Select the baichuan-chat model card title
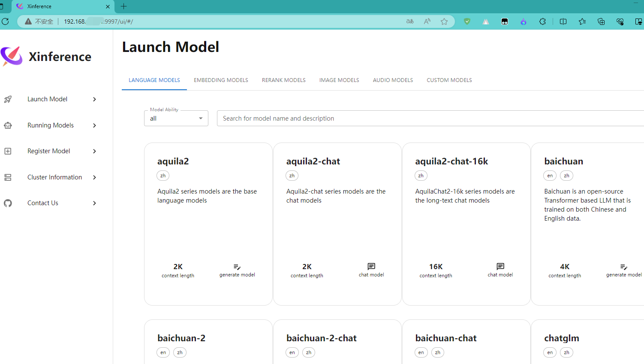Viewport: 644px width, 364px height. pyautogui.click(x=446, y=338)
